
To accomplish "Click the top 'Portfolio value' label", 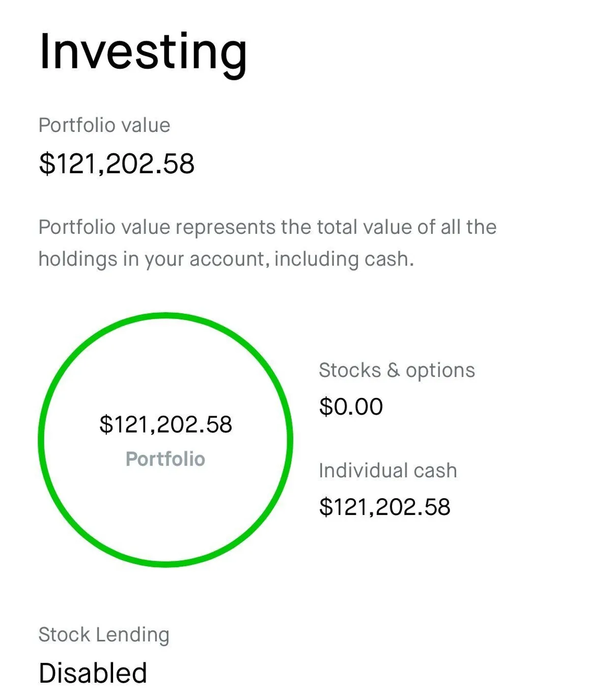I will click(104, 125).
